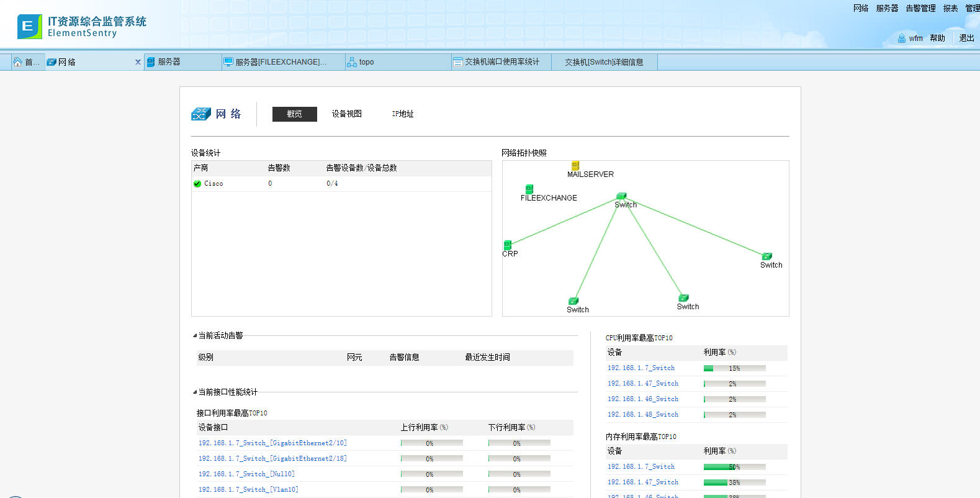Open the 服务器 top menu

pos(887,8)
